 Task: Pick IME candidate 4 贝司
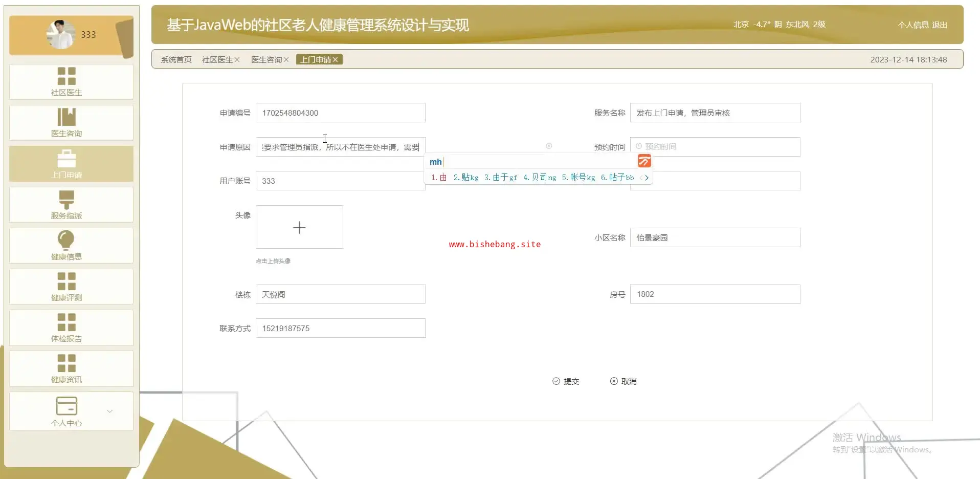tap(540, 178)
